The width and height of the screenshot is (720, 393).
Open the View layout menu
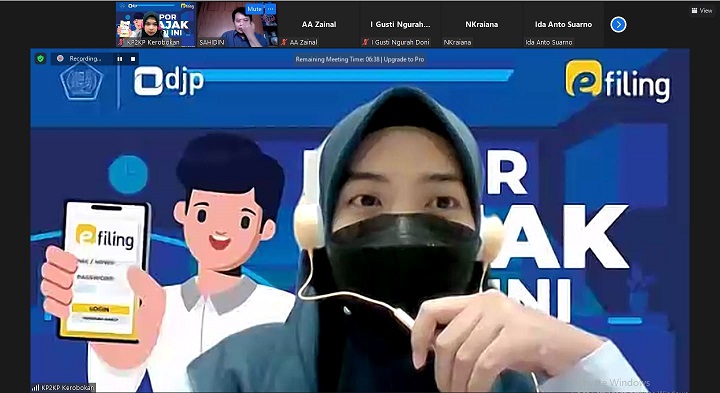pos(703,10)
